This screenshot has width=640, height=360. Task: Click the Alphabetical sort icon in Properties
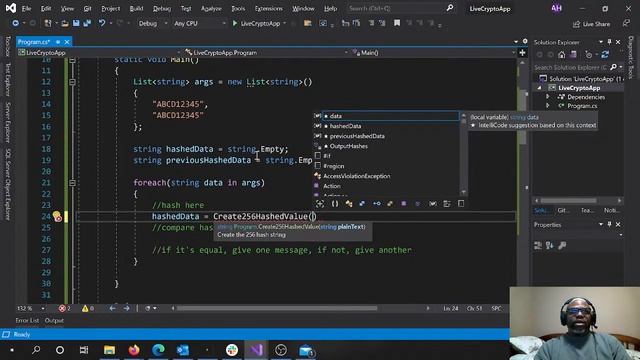tap(550, 245)
